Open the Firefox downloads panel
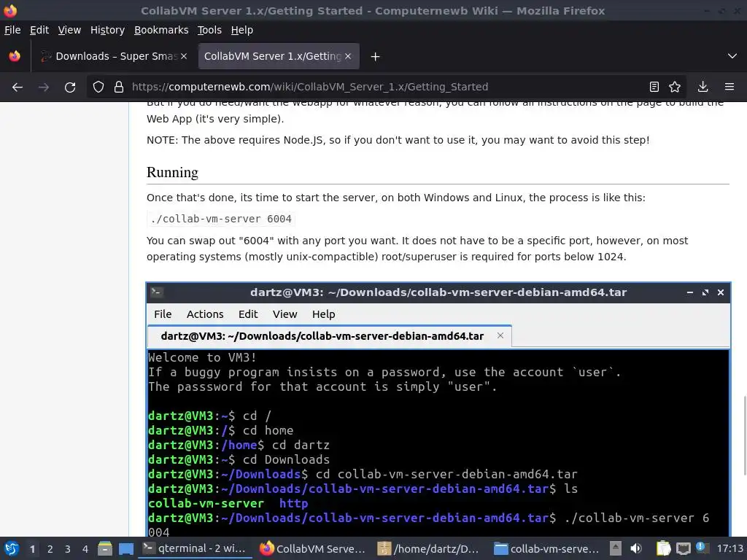This screenshot has width=747, height=560. pyautogui.click(x=703, y=87)
